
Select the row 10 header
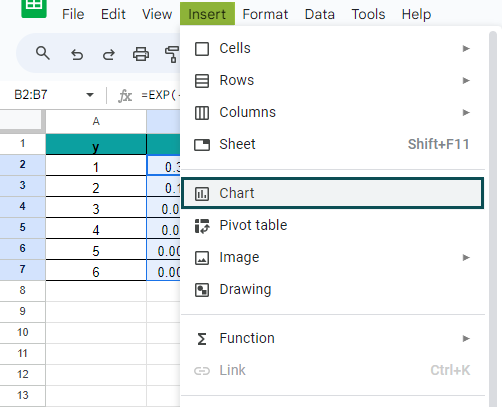point(22,333)
